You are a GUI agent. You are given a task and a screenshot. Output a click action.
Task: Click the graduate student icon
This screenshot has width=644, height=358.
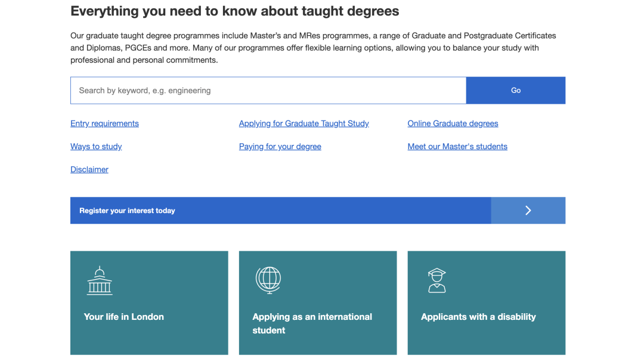click(x=436, y=280)
